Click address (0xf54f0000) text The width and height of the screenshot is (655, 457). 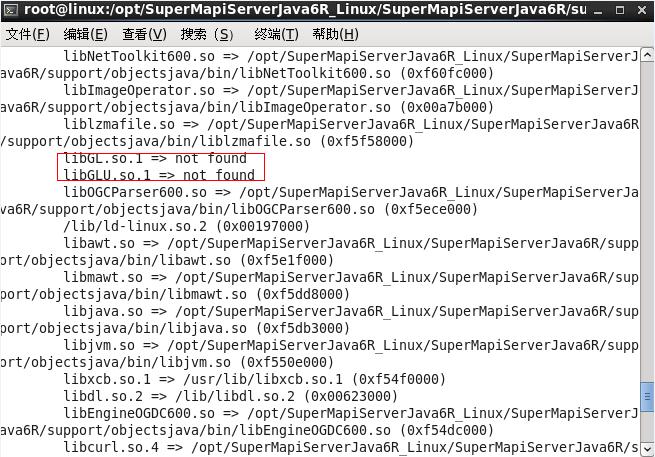point(399,379)
